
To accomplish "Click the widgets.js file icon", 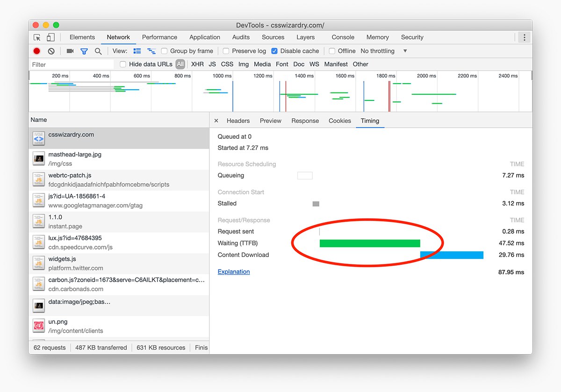I will click(38, 264).
